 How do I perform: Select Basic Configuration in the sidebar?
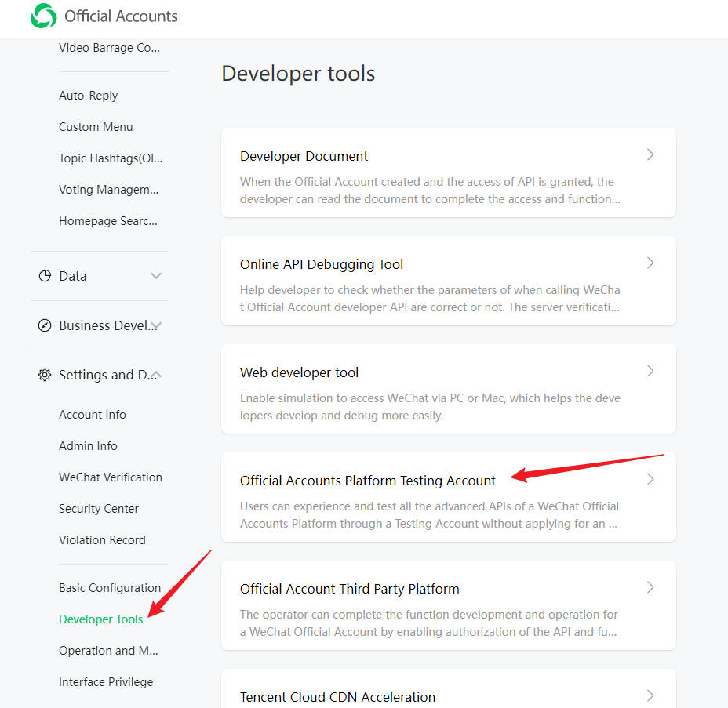[x=110, y=587]
